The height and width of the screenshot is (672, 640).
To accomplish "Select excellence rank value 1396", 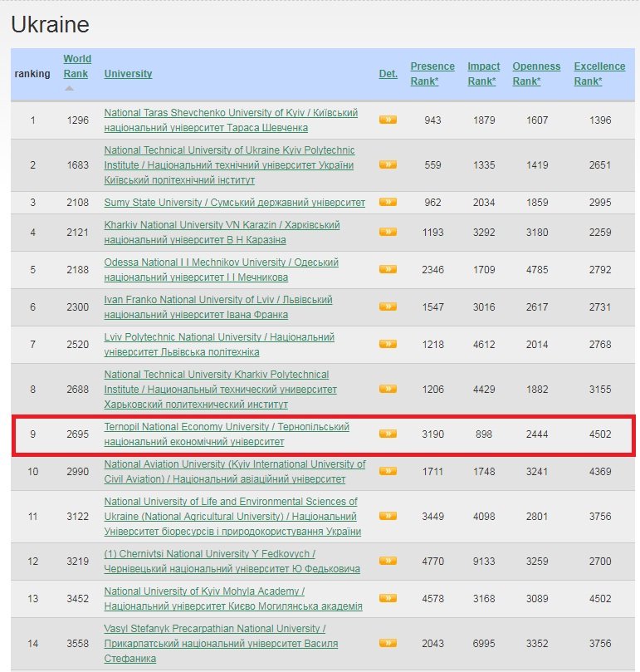I will [599, 120].
